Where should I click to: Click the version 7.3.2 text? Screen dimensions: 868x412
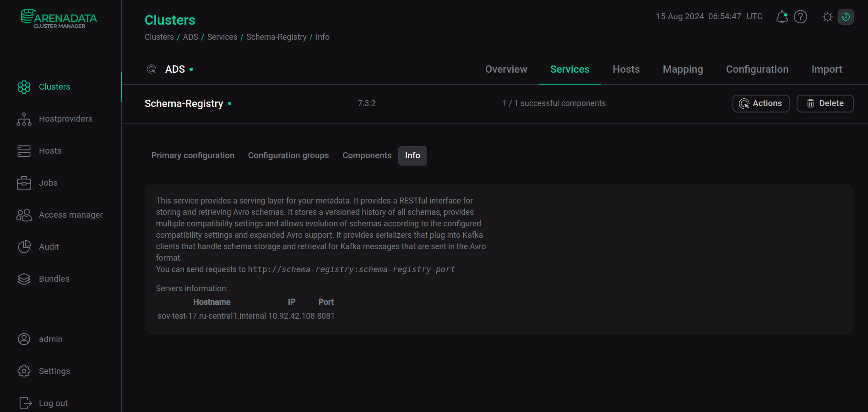click(367, 103)
